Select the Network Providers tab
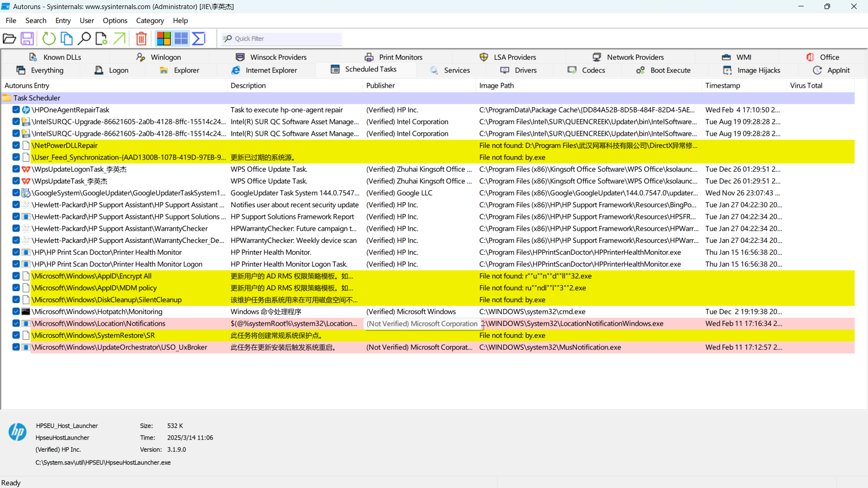The image size is (868, 488). tap(629, 57)
